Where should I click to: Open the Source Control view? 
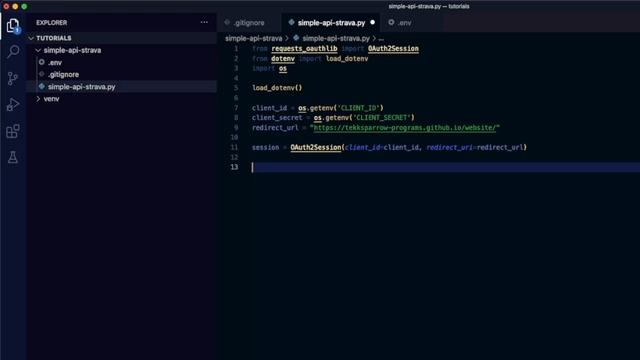pyautogui.click(x=13, y=78)
